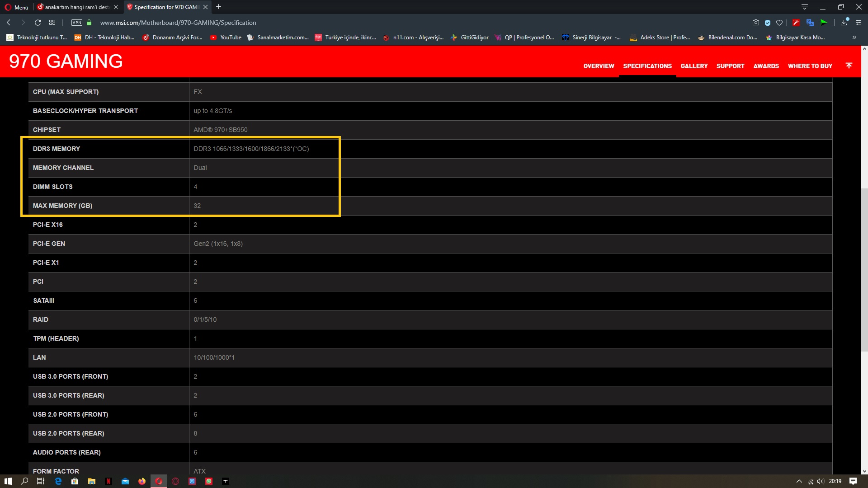Click the vertical page scrollbar
This screenshot has height=488, width=868.
[864, 269]
